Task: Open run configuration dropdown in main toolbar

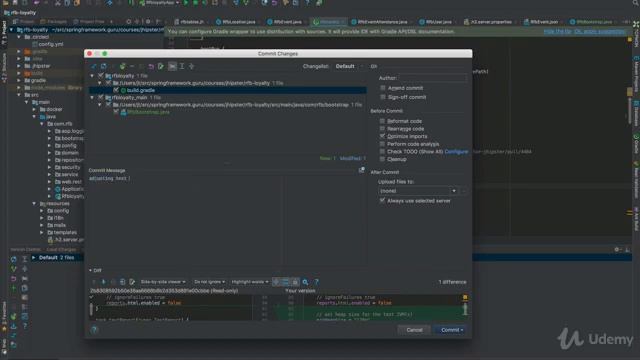Action: tap(160, 3)
